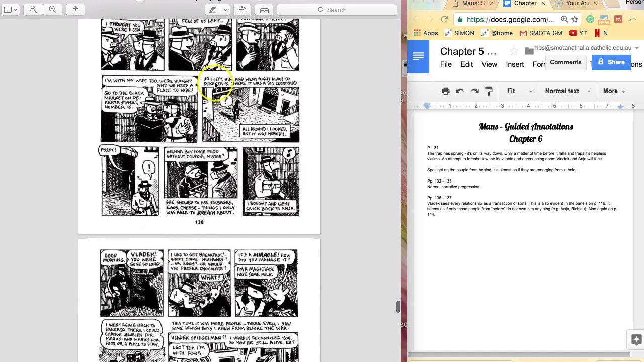Switch to the 'Your Ac' browser tab

click(577, 4)
